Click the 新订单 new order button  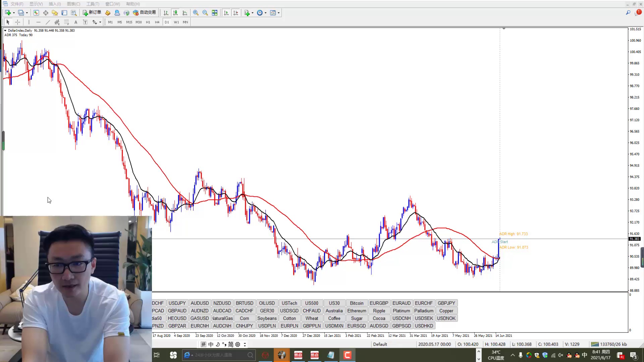click(92, 13)
